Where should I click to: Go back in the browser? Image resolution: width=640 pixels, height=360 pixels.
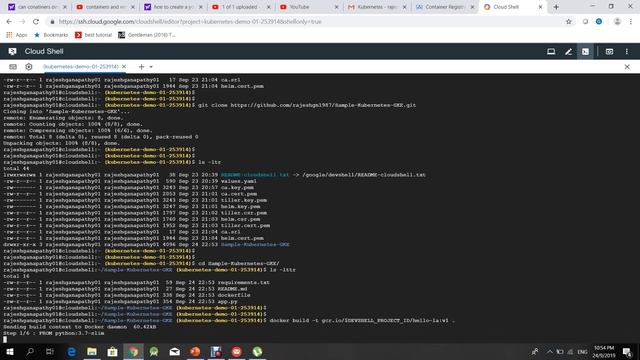click(9, 22)
